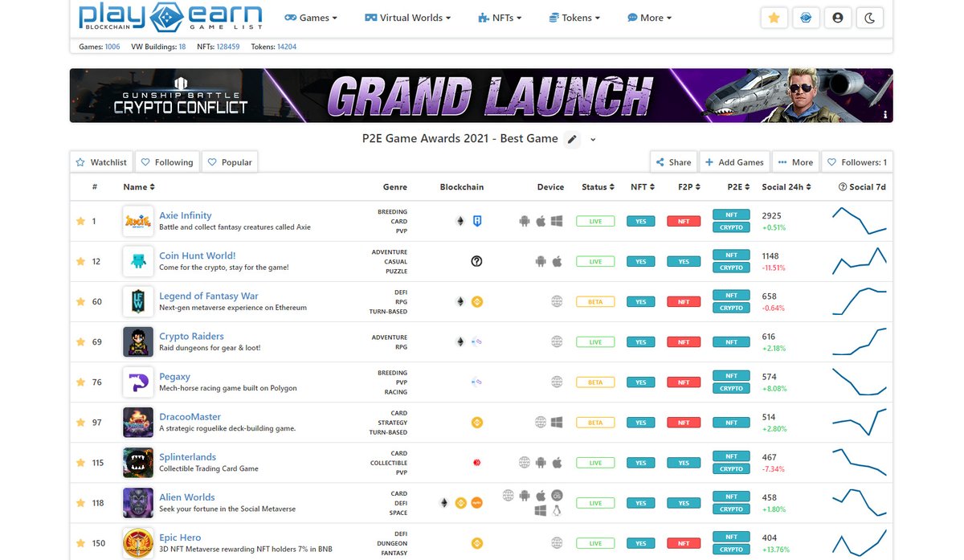Open the Games menu
964x560 pixels.
[311, 18]
